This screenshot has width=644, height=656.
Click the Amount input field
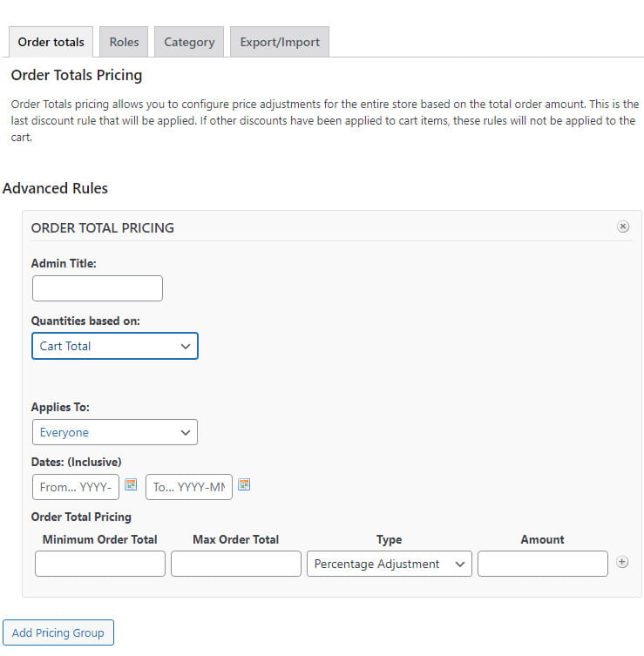click(x=543, y=564)
